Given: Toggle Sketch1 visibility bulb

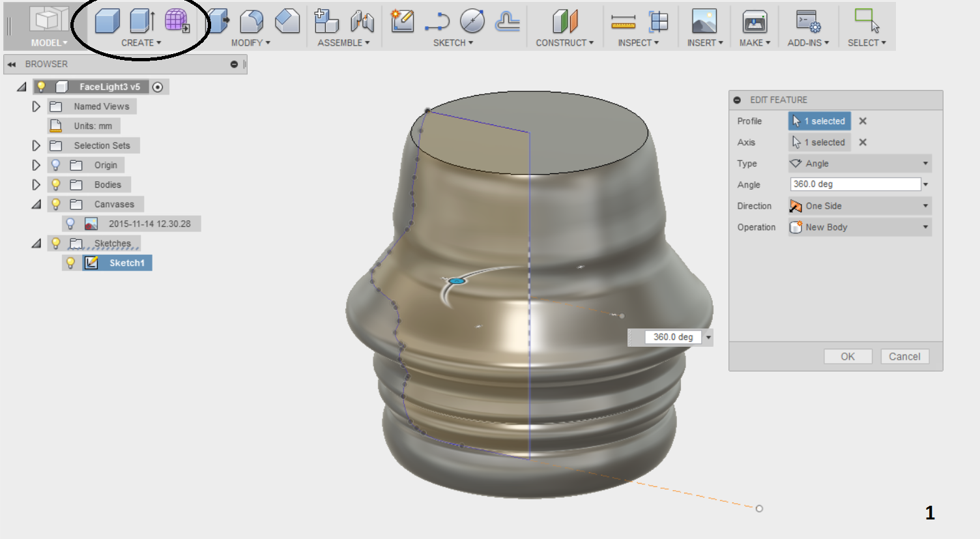Looking at the screenshot, I should [70, 263].
